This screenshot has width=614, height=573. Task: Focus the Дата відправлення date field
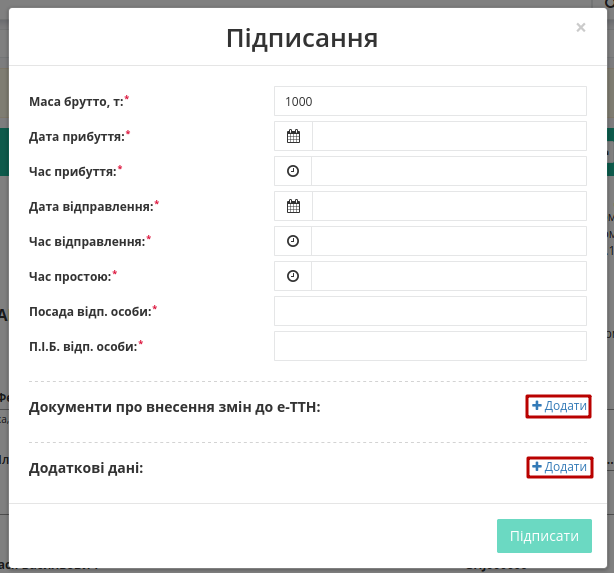(450, 206)
